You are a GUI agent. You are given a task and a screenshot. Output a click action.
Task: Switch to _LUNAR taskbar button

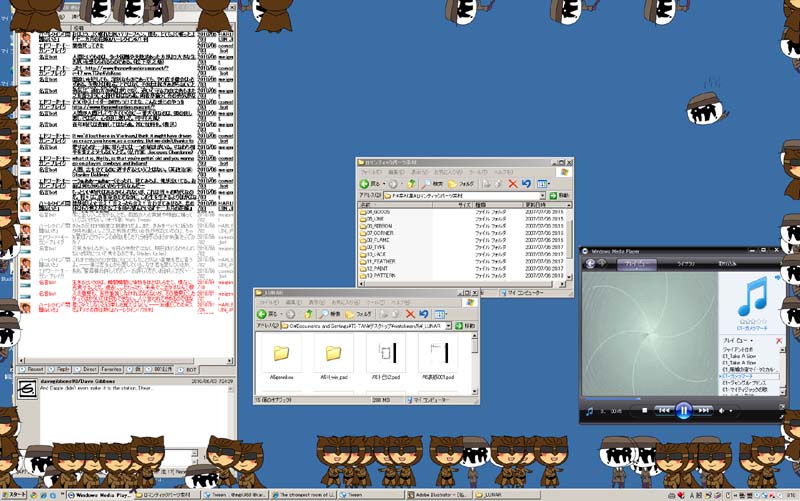(507, 495)
